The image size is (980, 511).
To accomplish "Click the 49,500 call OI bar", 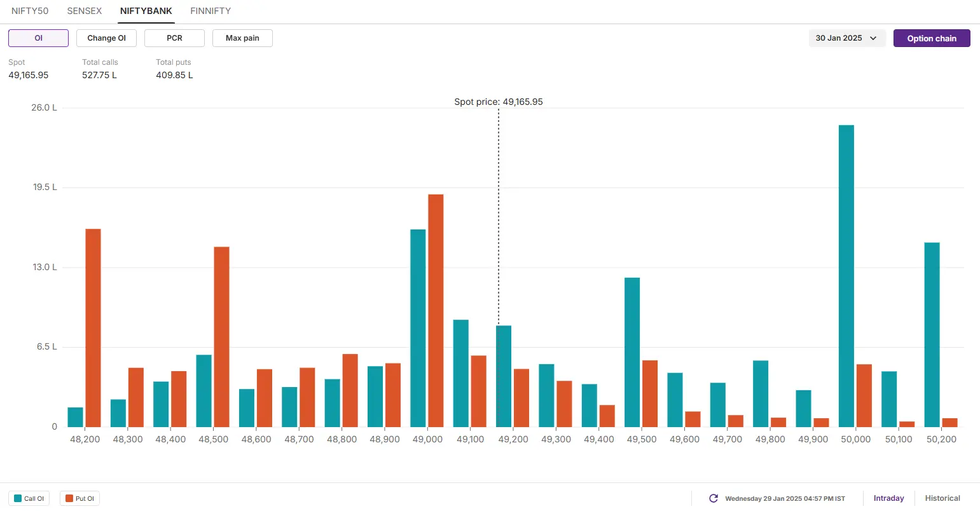I will [x=632, y=352].
